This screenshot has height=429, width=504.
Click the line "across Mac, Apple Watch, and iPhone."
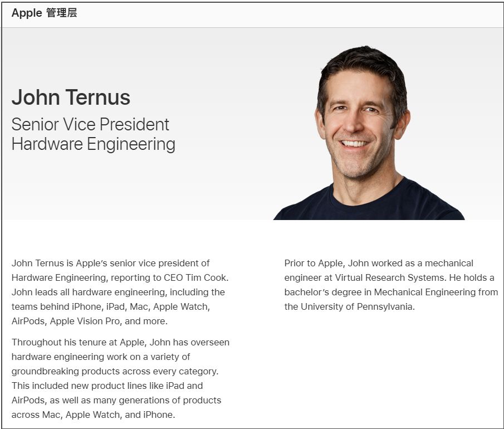(93, 415)
